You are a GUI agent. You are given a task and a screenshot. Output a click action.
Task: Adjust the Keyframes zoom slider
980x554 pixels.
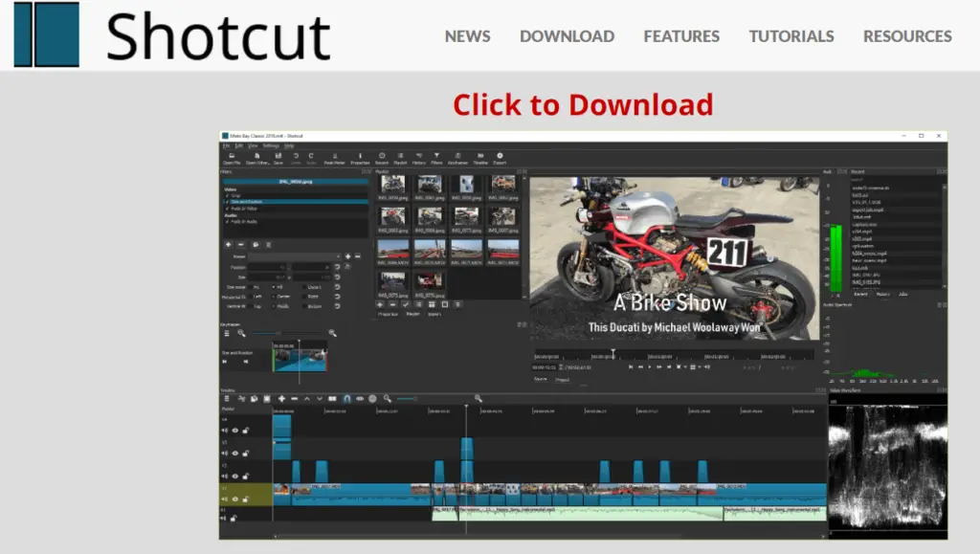coord(287,334)
